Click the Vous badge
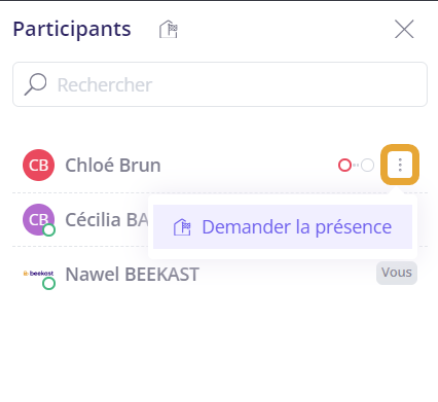 (397, 273)
